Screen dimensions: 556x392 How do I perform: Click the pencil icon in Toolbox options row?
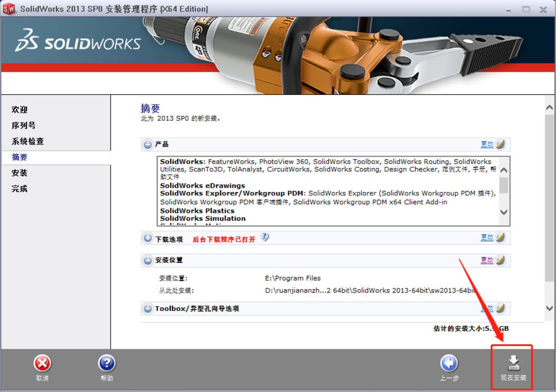point(501,308)
